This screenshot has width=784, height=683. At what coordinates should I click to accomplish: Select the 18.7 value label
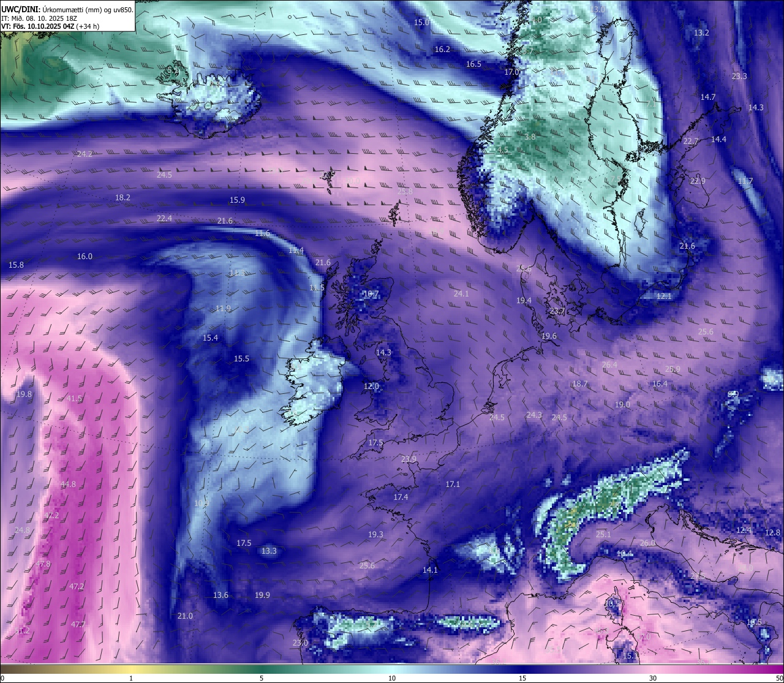tap(579, 383)
